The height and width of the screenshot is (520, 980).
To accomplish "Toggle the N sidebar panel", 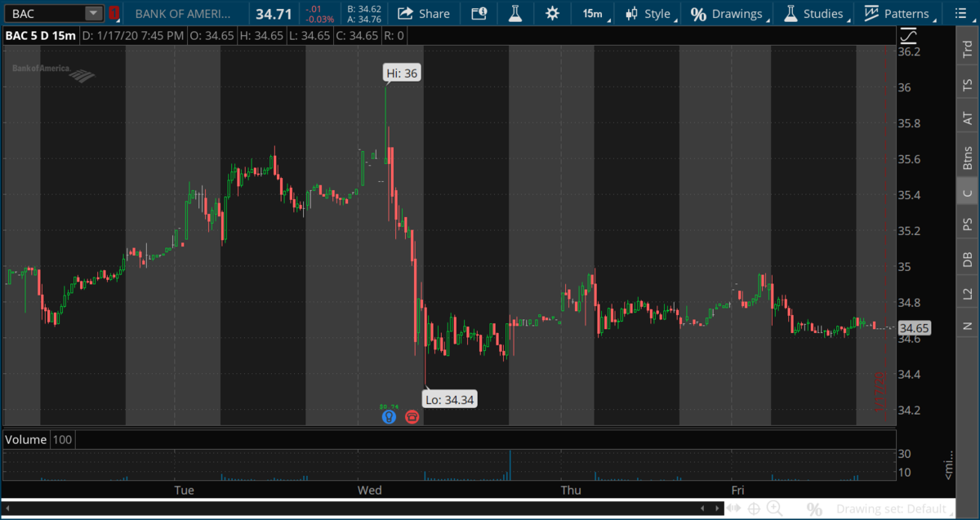I will point(968,327).
